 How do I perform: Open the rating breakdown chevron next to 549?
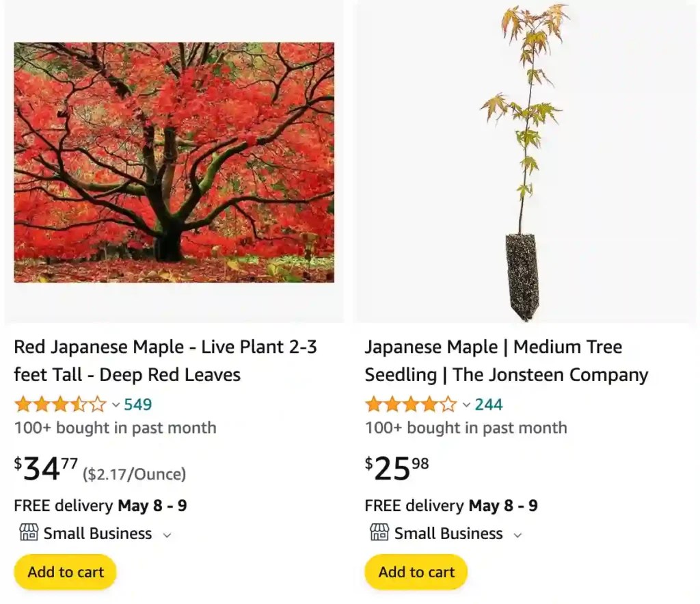(116, 405)
